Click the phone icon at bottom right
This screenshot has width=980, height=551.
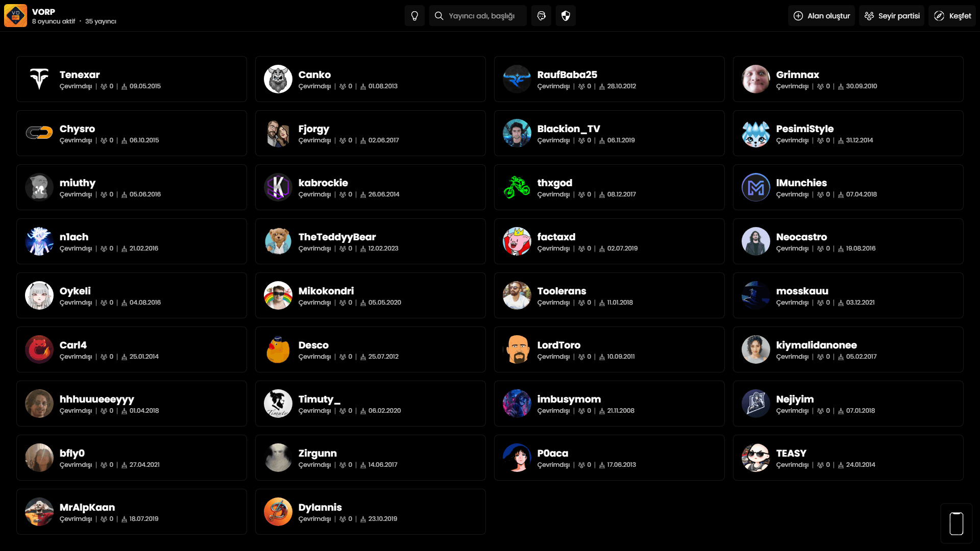pyautogui.click(x=956, y=523)
